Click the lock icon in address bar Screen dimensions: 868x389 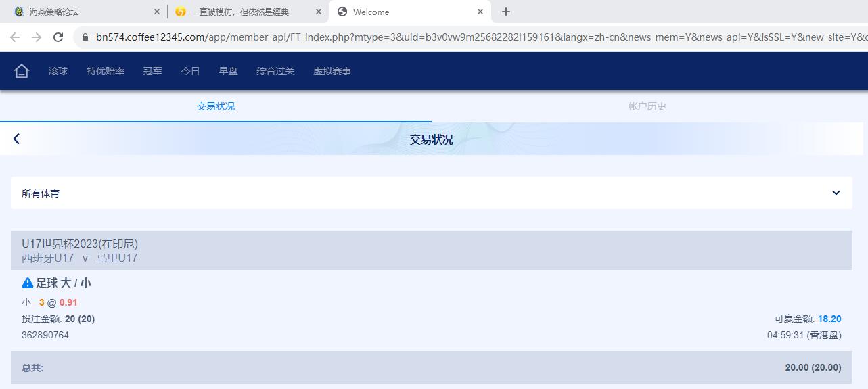(85, 37)
